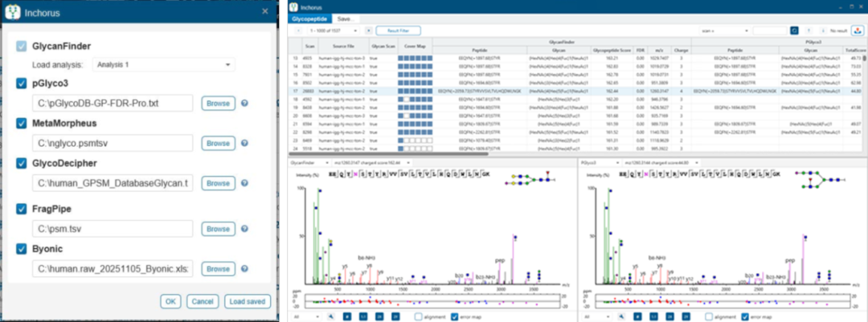
Task: Click the 1:1 zoom button in right panel
Action: tap(653, 316)
